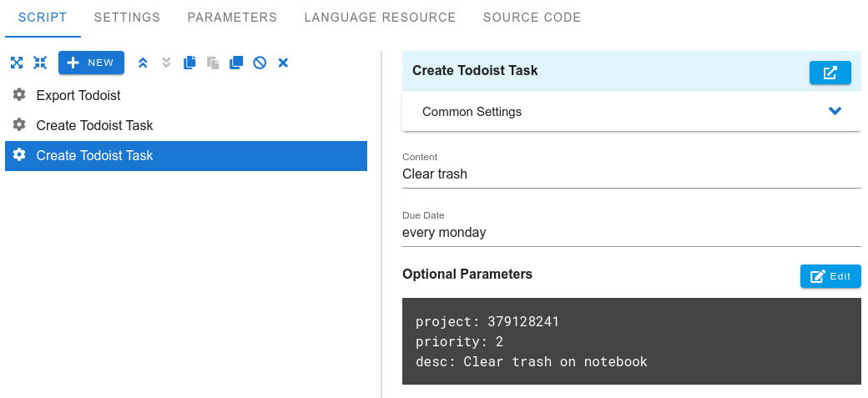The width and height of the screenshot is (868, 398).
Task: Disable the selected item with ban icon
Action: 260,63
